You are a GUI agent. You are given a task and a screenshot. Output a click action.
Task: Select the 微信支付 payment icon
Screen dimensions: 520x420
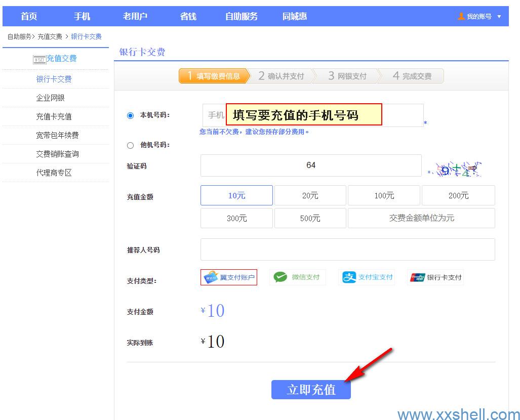(x=280, y=277)
